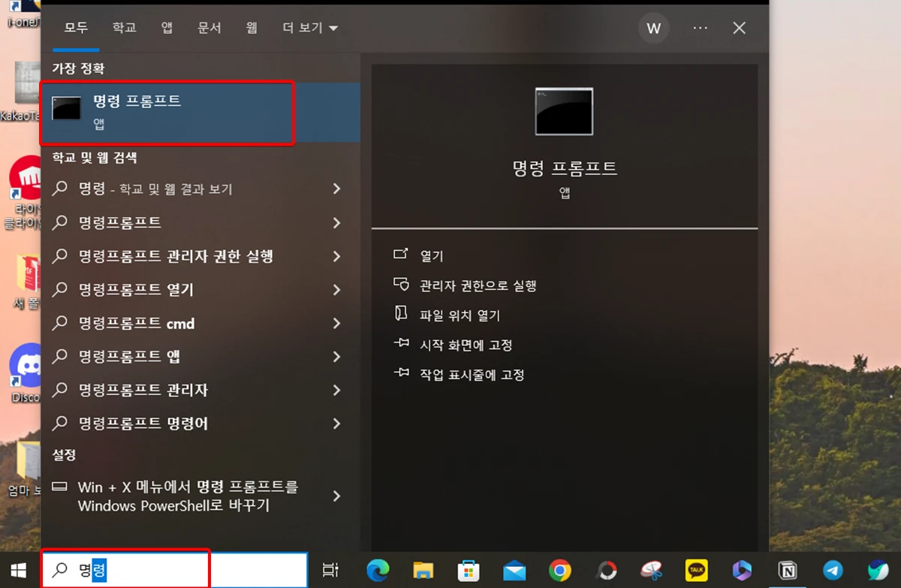Pin Command Prompt with 작업 표시줄에 고정
This screenshot has width=901, height=588.
click(471, 375)
